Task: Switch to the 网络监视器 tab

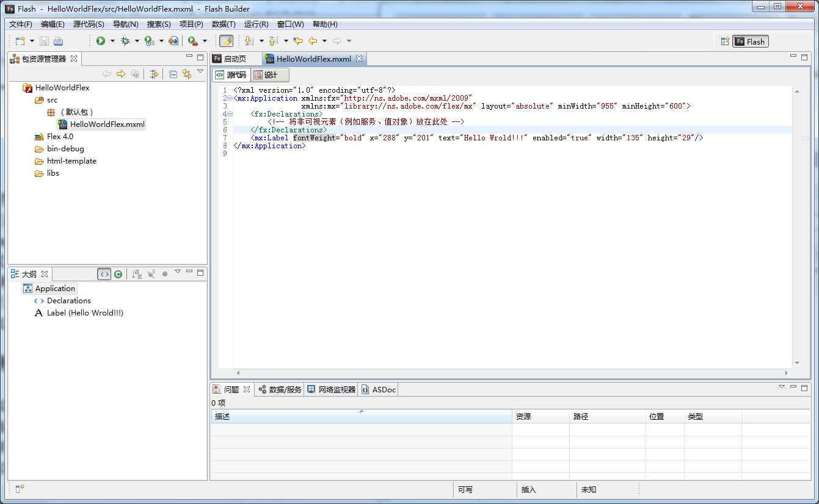Action: (332, 389)
